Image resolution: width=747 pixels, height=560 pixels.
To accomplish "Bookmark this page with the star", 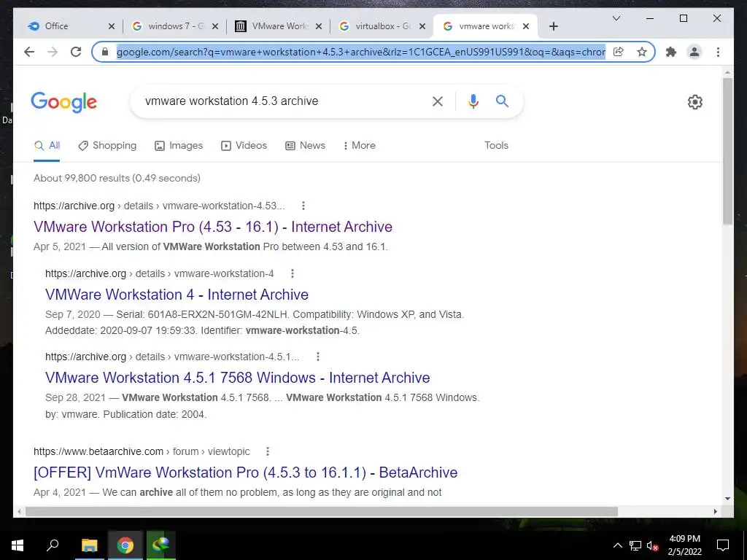I will pyautogui.click(x=642, y=52).
